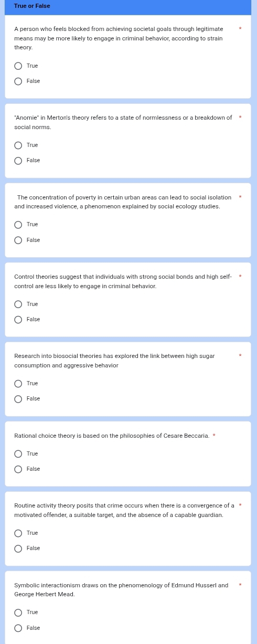Click the True or False section header
257x644 pixels.
click(32, 6)
